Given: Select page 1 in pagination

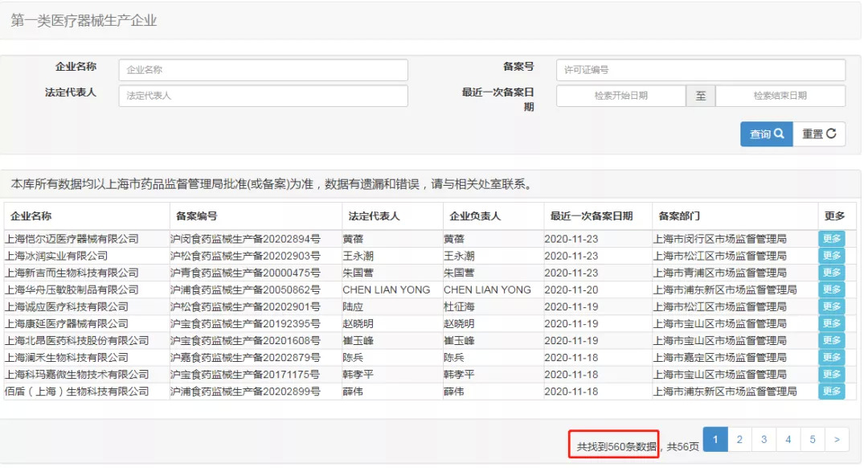Looking at the screenshot, I should (x=715, y=439).
